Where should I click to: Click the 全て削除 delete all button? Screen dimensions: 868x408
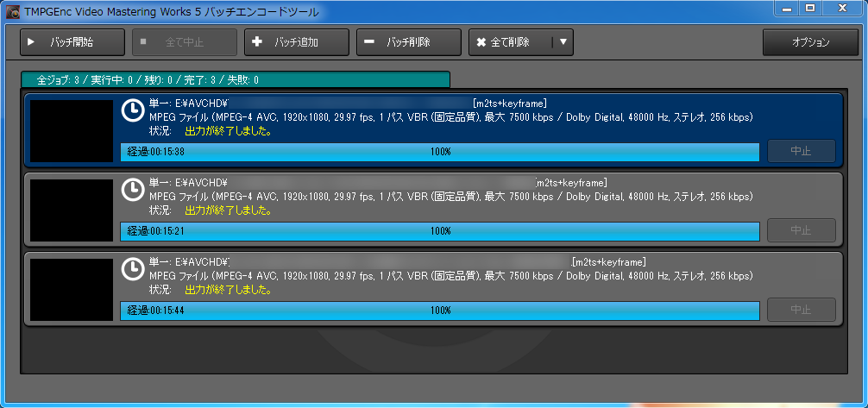click(x=510, y=42)
